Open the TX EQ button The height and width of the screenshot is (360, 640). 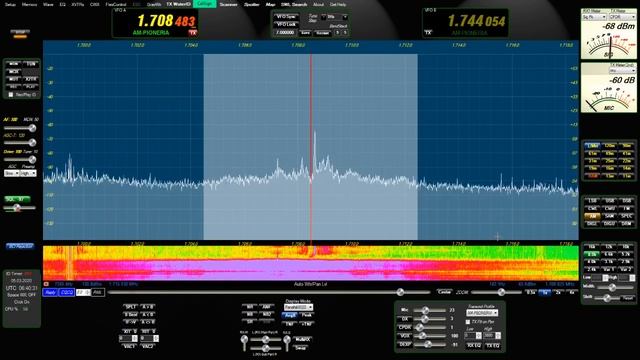493,346
